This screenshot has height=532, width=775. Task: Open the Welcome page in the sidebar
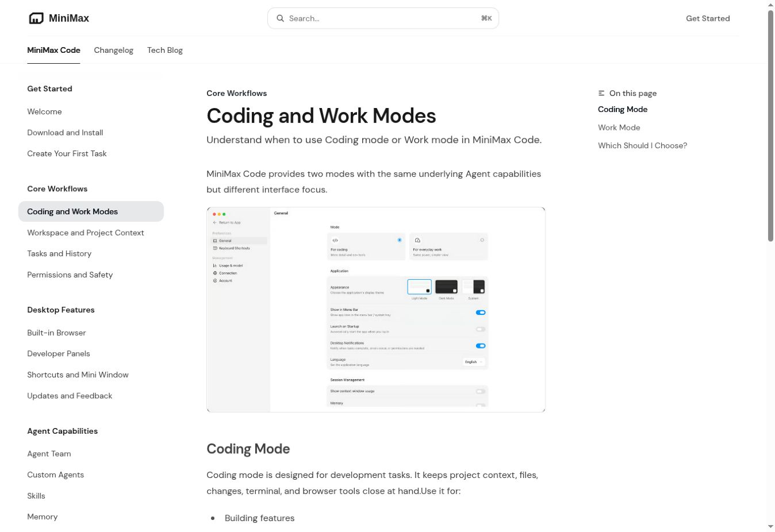tap(44, 111)
